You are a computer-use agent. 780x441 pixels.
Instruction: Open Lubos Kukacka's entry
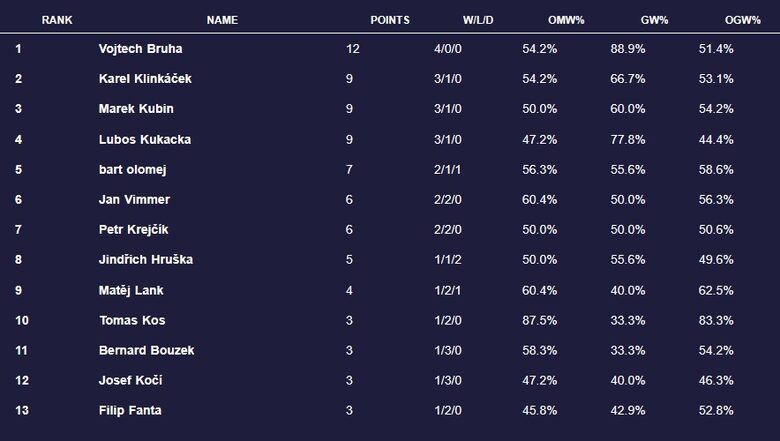145,139
